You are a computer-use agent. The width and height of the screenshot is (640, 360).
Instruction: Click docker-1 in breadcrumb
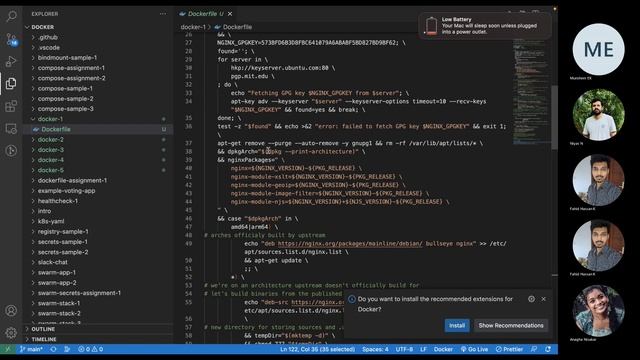tap(193, 27)
